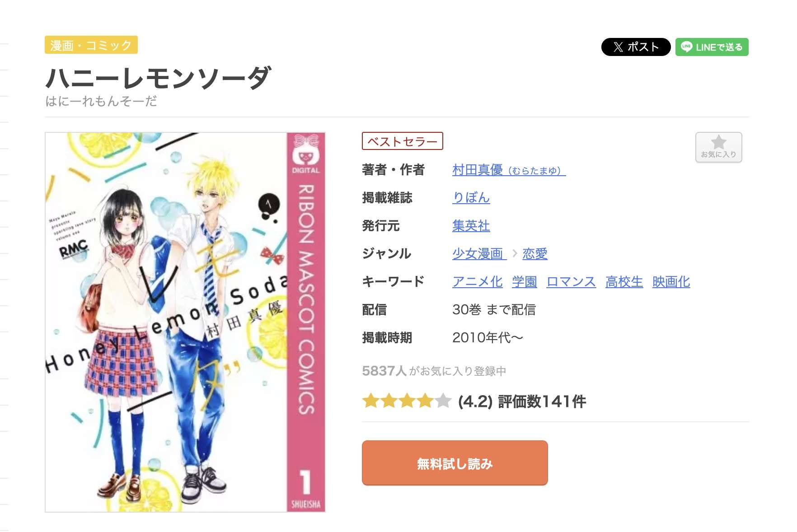797x532 pixels.
Task: Open keyword 高校生 link
Action: (624, 282)
